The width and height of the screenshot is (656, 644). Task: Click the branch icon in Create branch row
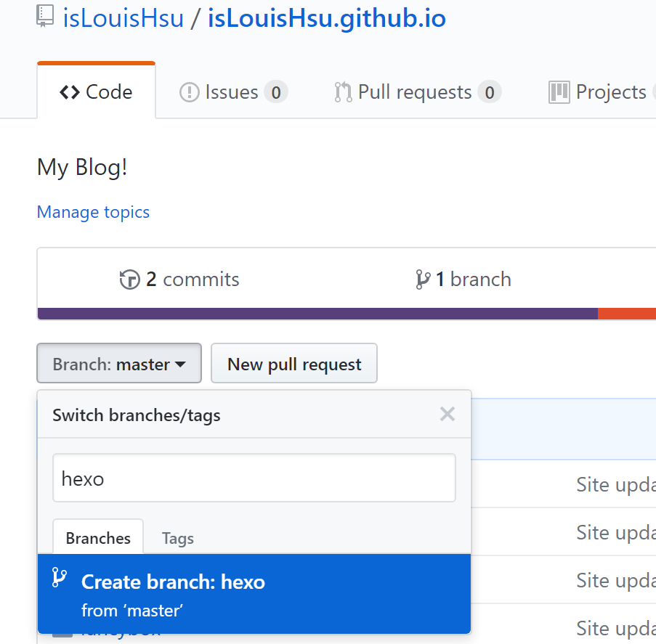click(x=59, y=577)
